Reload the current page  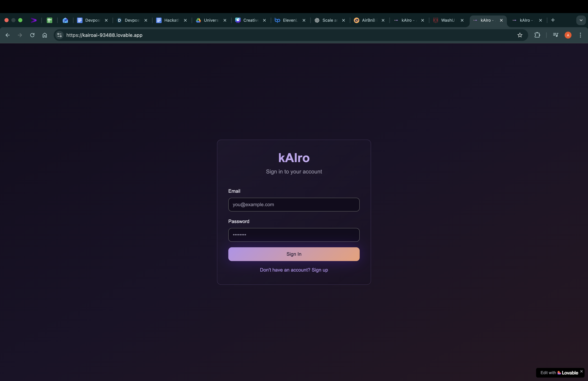coord(32,35)
